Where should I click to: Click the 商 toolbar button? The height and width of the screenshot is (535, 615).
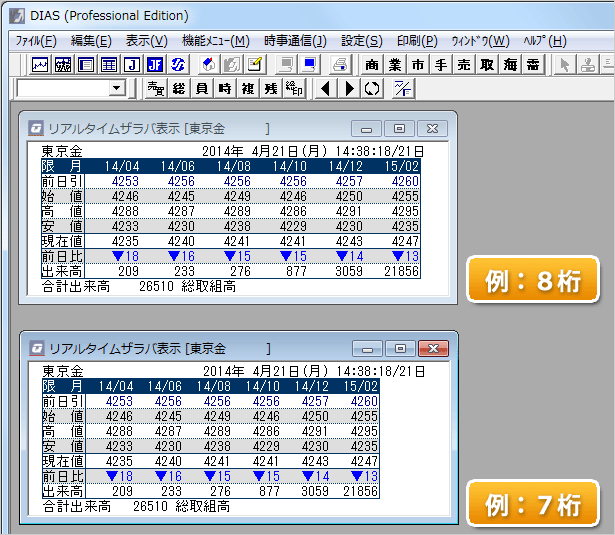click(372, 65)
